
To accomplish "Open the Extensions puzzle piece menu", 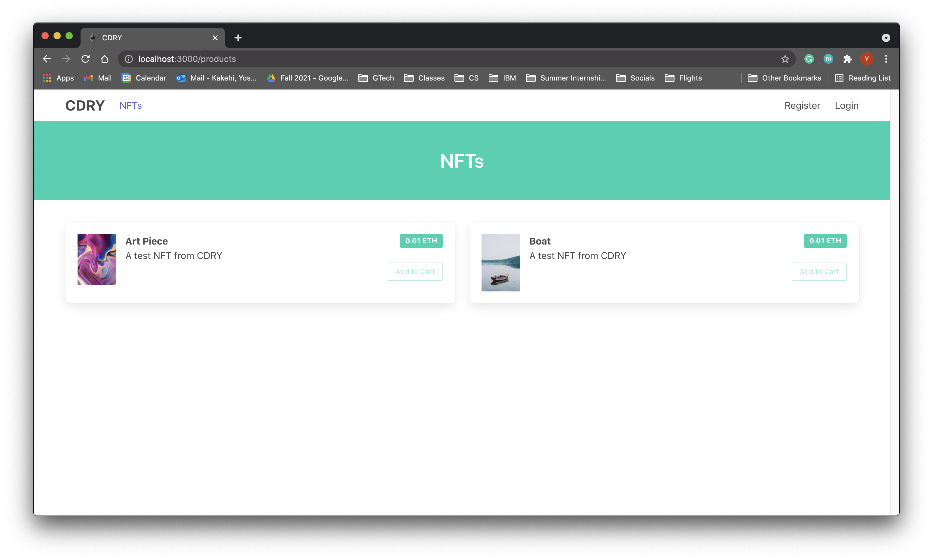I will click(x=847, y=59).
